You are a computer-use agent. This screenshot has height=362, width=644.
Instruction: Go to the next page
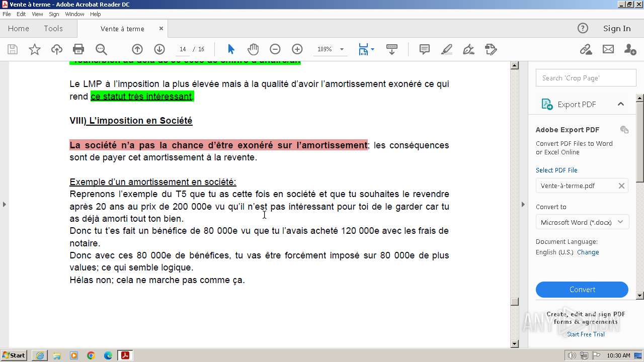point(159,49)
